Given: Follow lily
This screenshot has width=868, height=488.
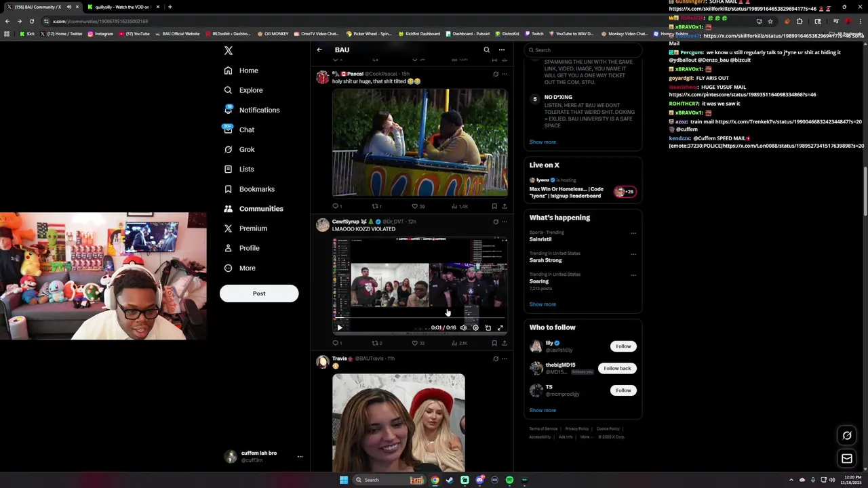Looking at the screenshot, I should [x=623, y=346].
